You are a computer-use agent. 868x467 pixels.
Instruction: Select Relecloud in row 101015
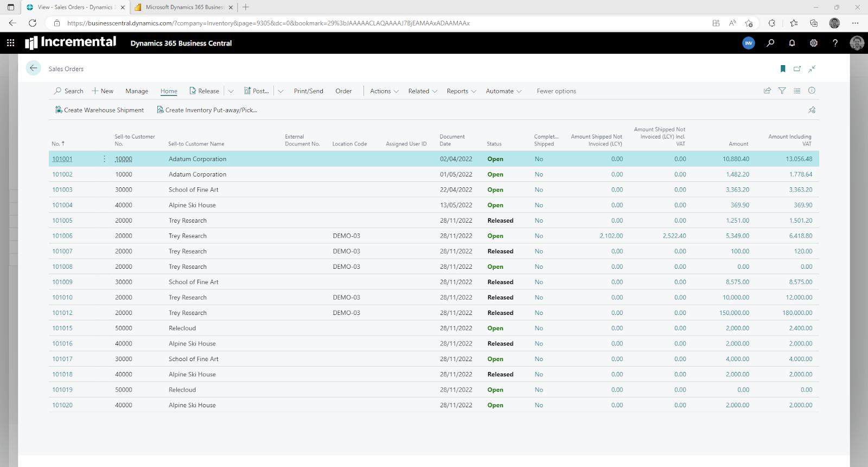point(182,328)
